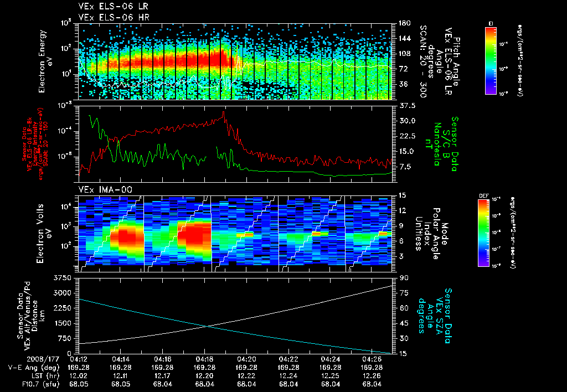This screenshot has width=567, height=392.
Task: Click the green "Nanotesla" axis label
Action: 437,145
